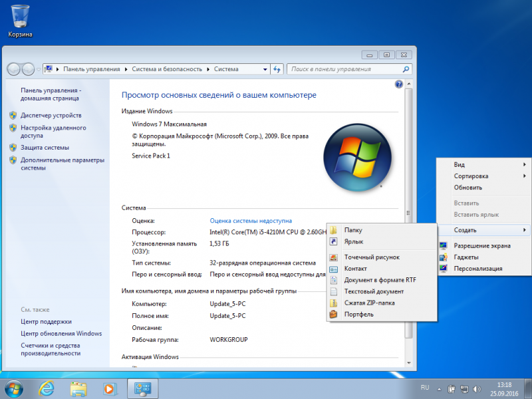Click the volume speaker icon in the tray

tap(477, 389)
